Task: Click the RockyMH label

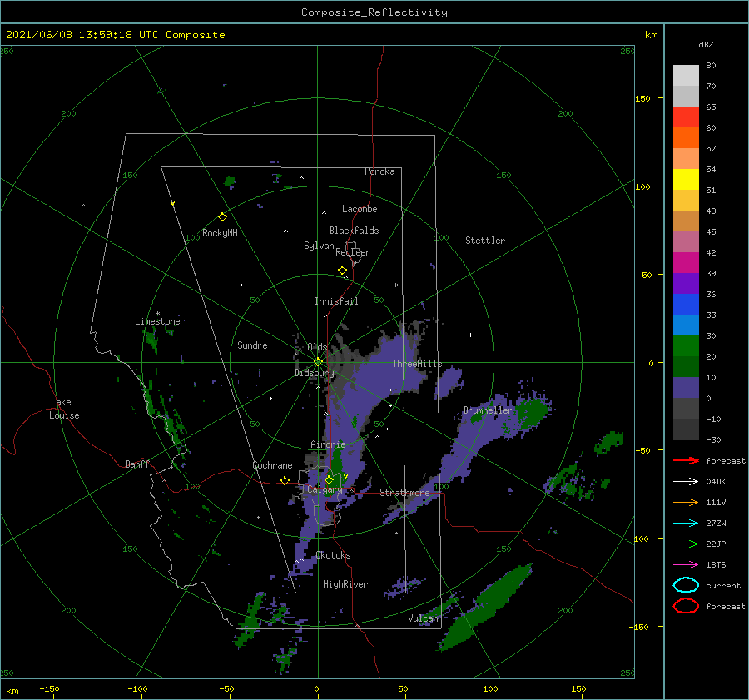Action: tap(220, 233)
